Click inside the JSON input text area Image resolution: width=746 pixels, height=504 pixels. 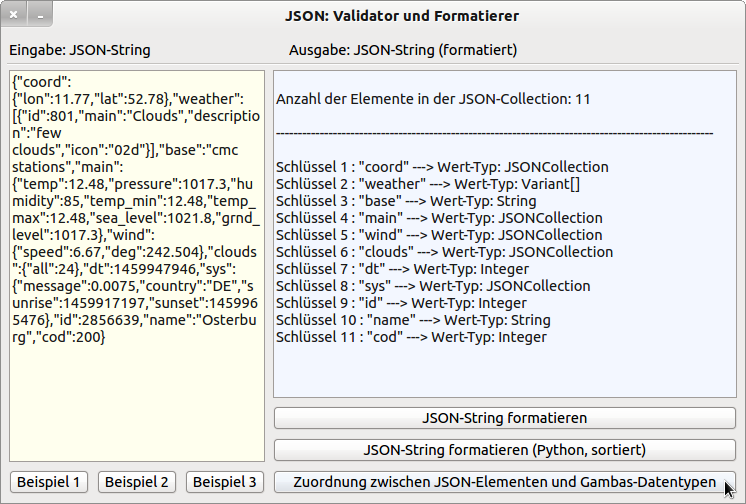click(x=136, y=400)
